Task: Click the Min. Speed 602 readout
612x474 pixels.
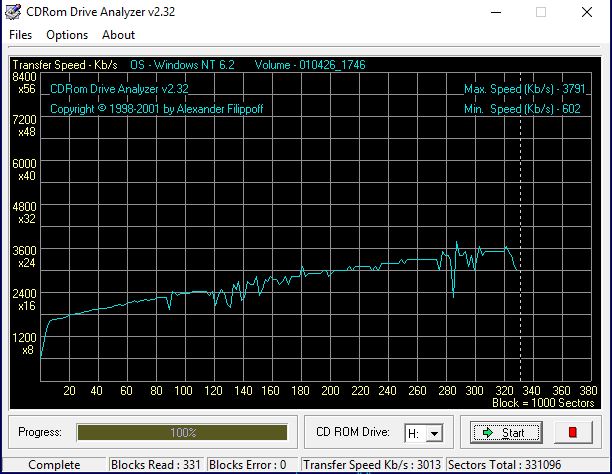Action: tap(524, 109)
